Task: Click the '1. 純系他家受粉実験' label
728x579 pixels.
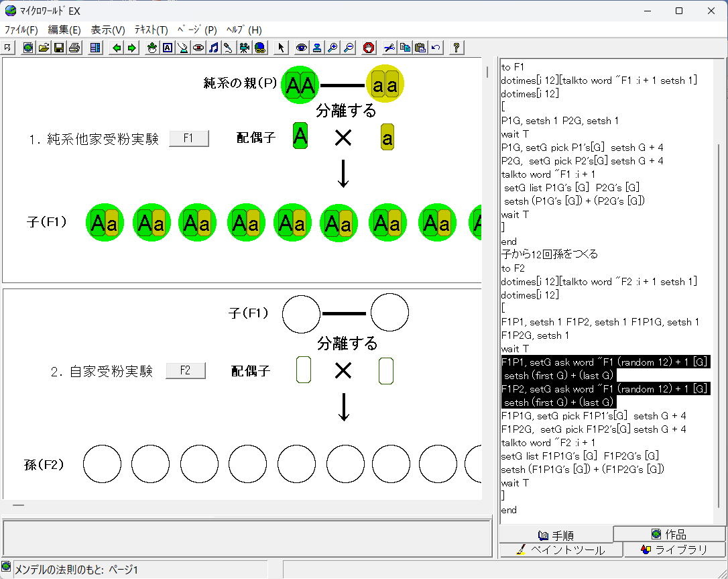Action: click(x=94, y=139)
